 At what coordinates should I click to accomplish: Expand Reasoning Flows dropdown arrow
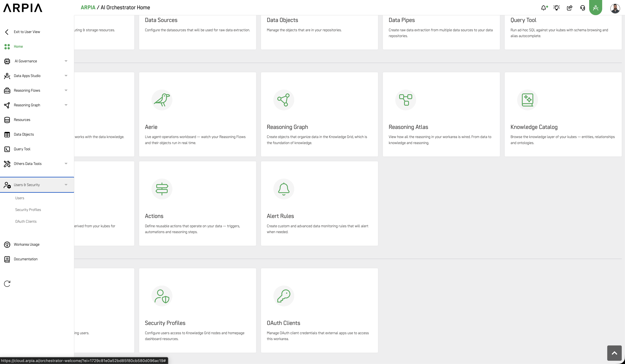pos(66,91)
